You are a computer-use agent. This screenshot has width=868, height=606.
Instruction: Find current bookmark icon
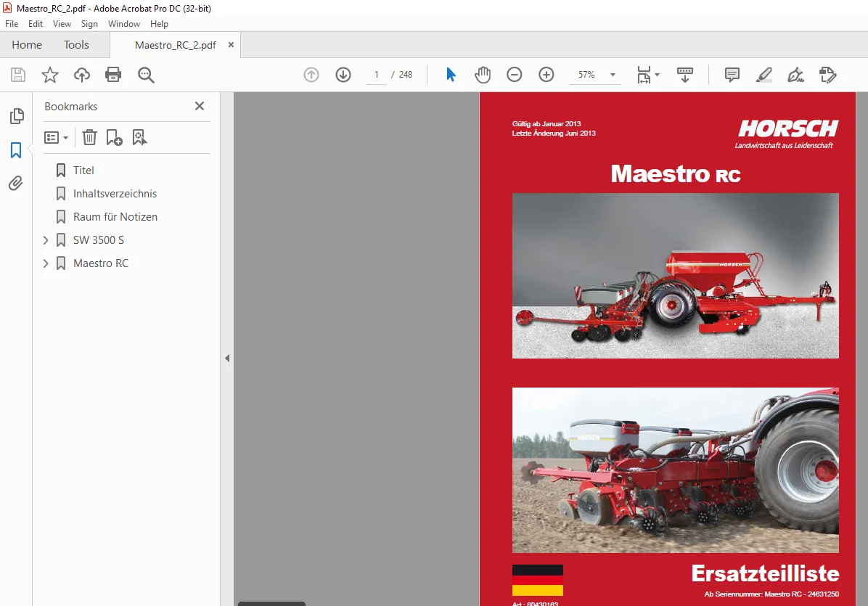pyautogui.click(x=139, y=137)
